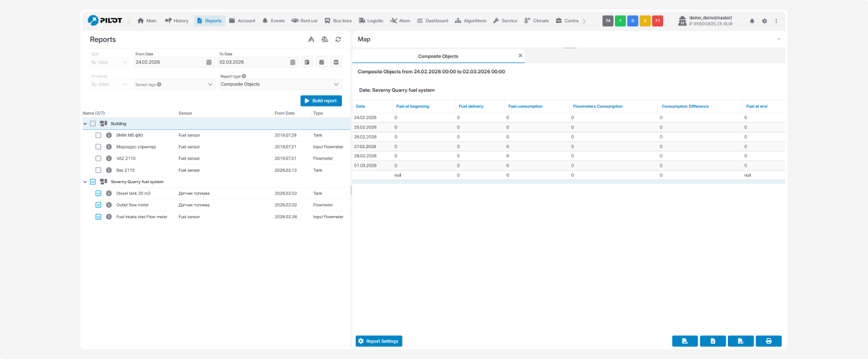This screenshot has height=359, width=868.
Task: Open the From Date calendar picker
Action: (x=209, y=62)
